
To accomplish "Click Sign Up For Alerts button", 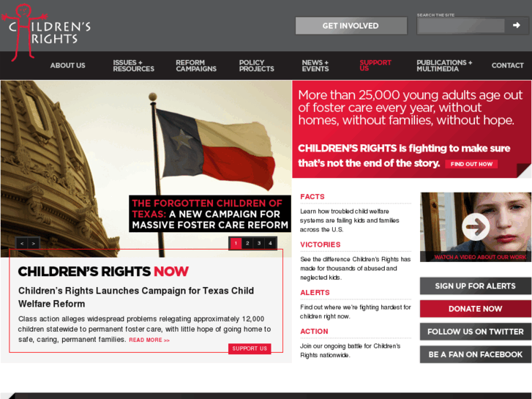I will (476, 286).
